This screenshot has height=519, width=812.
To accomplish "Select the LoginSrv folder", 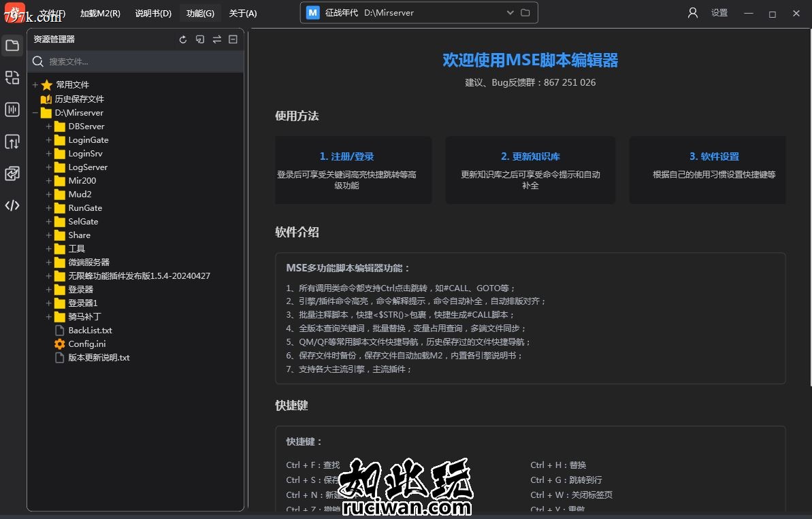I will (x=86, y=154).
